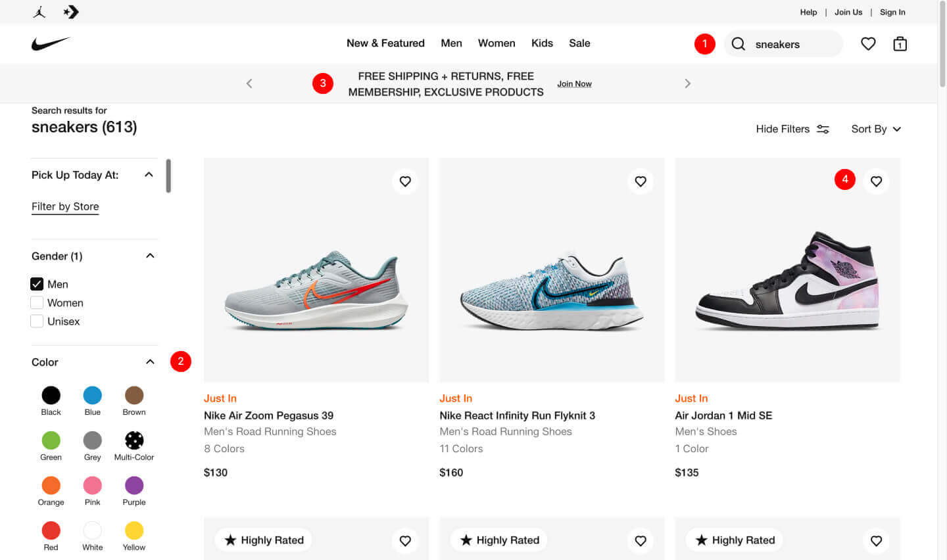
Task: Open favorites heart in header
Action: tap(868, 44)
